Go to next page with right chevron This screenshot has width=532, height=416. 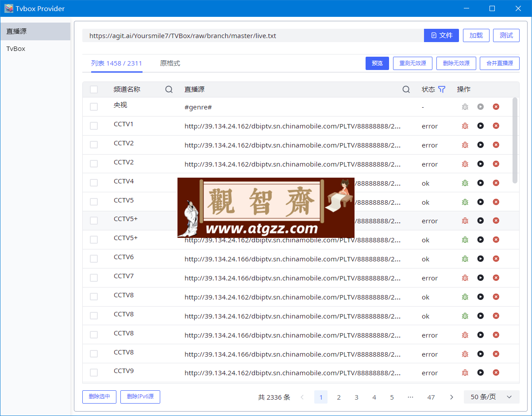[x=451, y=397]
